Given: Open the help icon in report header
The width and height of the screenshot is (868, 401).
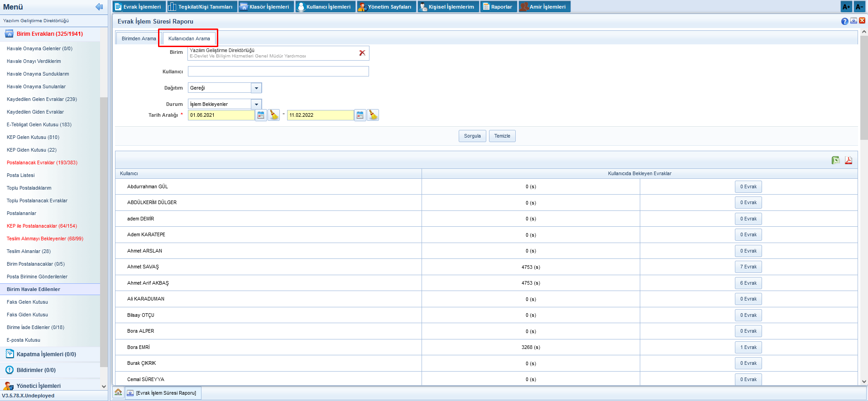Looking at the screenshot, I should (x=844, y=21).
